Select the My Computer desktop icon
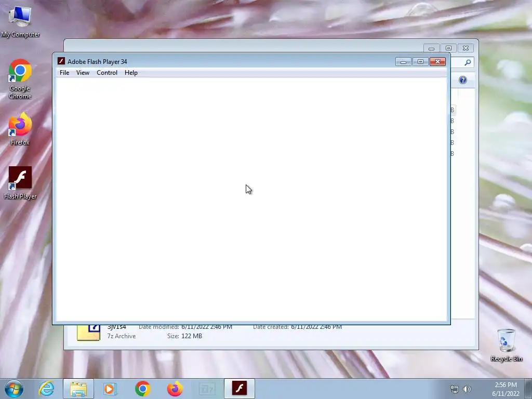 coord(20,21)
